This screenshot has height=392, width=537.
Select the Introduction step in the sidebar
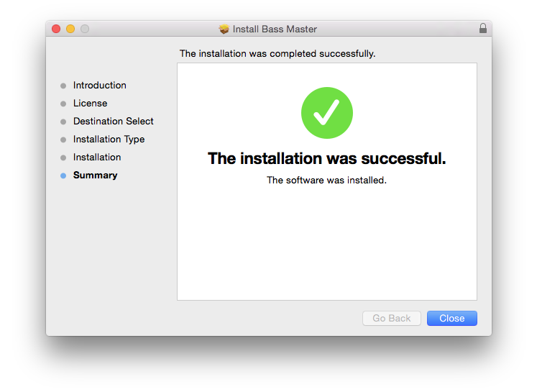pos(99,86)
